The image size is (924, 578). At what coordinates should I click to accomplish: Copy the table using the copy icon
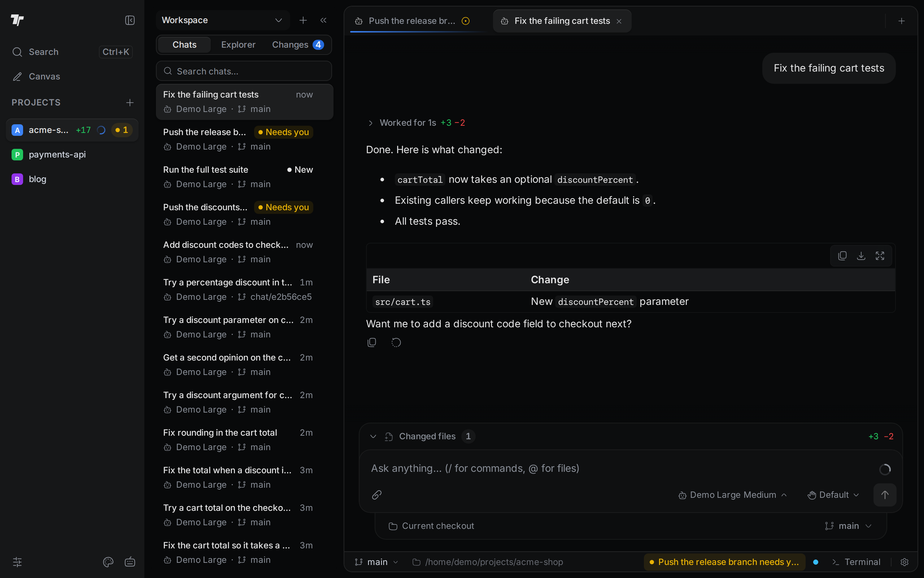pos(842,256)
